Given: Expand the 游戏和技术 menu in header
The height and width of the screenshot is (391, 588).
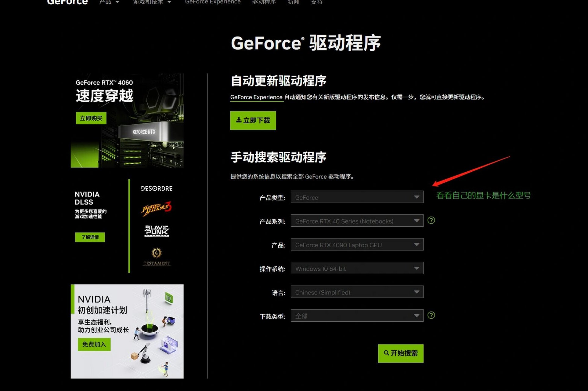Looking at the screenshot, I should point(152,2).
